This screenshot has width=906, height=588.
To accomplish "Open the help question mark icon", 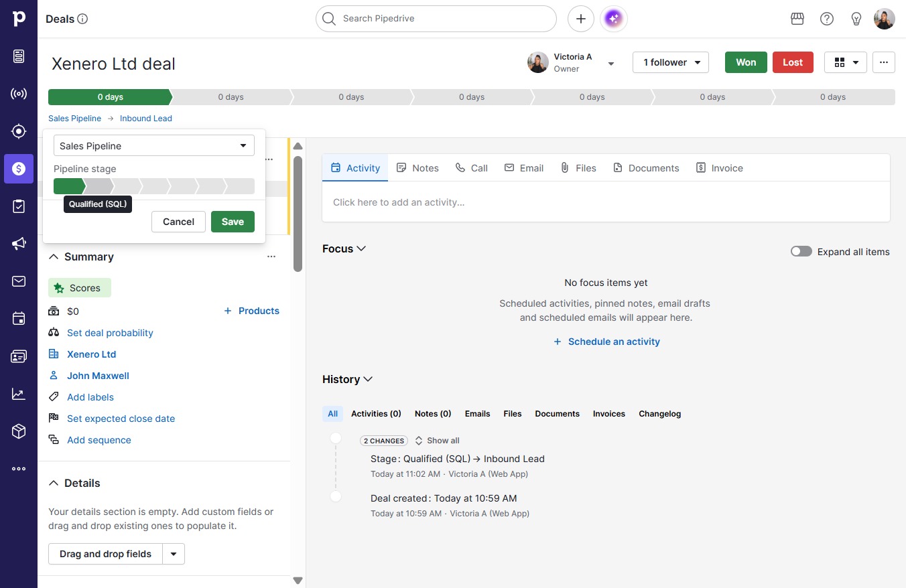I will 827,19.
